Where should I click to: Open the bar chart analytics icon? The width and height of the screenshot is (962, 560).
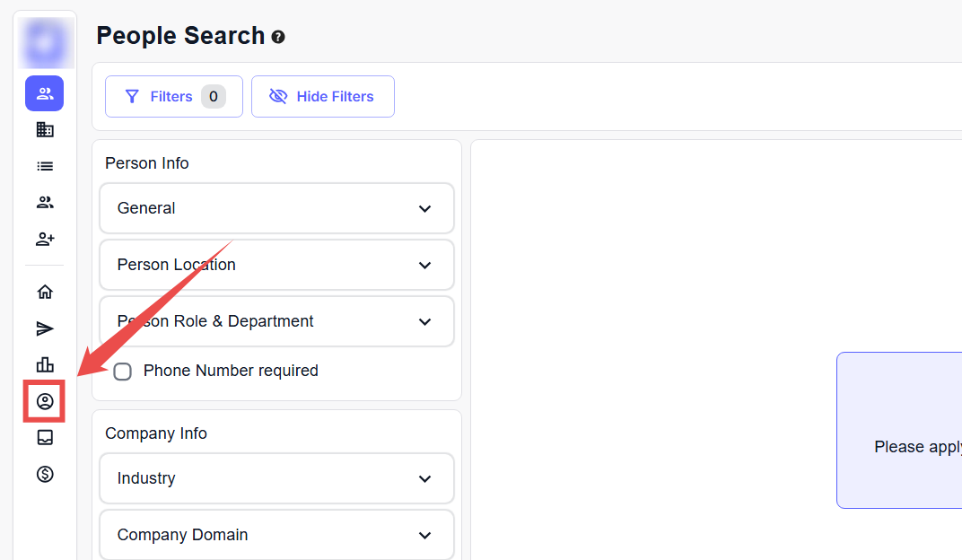click(45, 364)
